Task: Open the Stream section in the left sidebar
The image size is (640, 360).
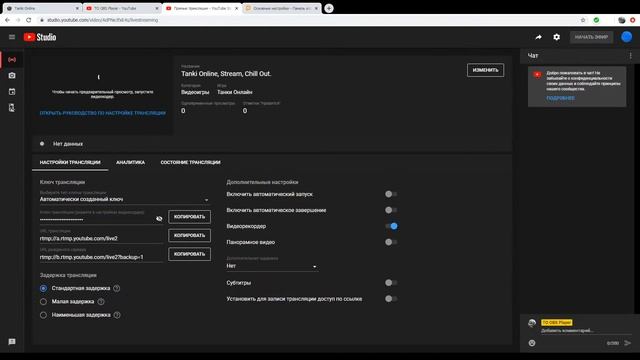Action: [x=12, y=60]
